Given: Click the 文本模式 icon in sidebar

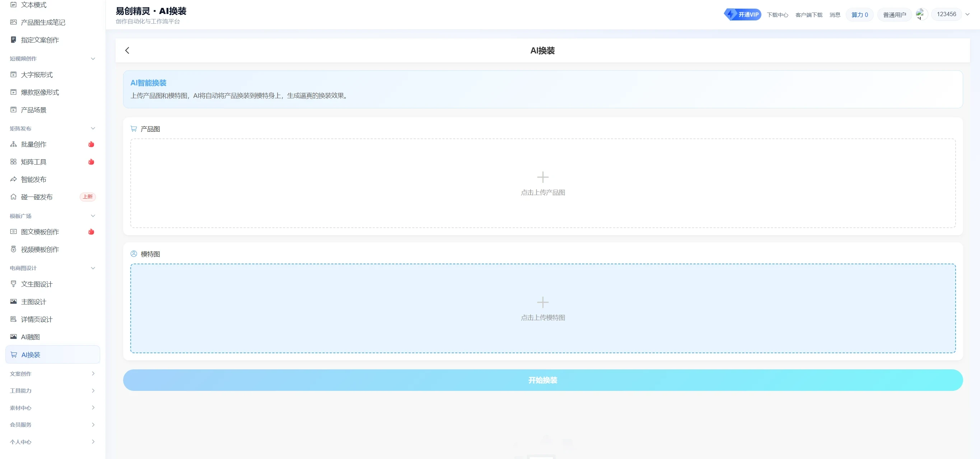Looking at the screenshot, I should [13, 5].
